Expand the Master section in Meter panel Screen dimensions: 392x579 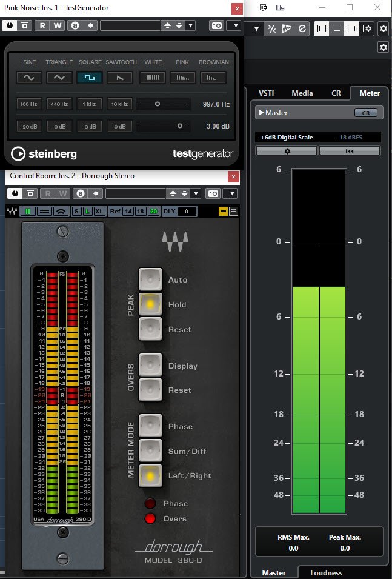(x=261, y=113)
